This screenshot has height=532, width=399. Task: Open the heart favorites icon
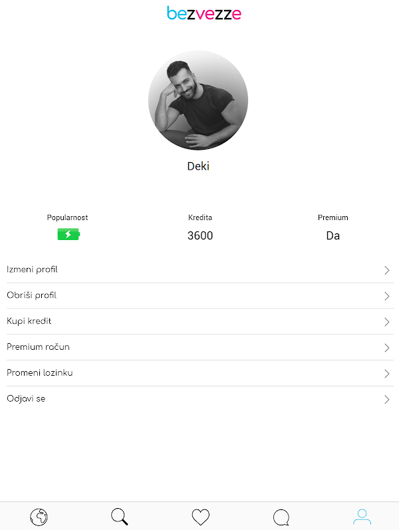click(x=200, y=517)
